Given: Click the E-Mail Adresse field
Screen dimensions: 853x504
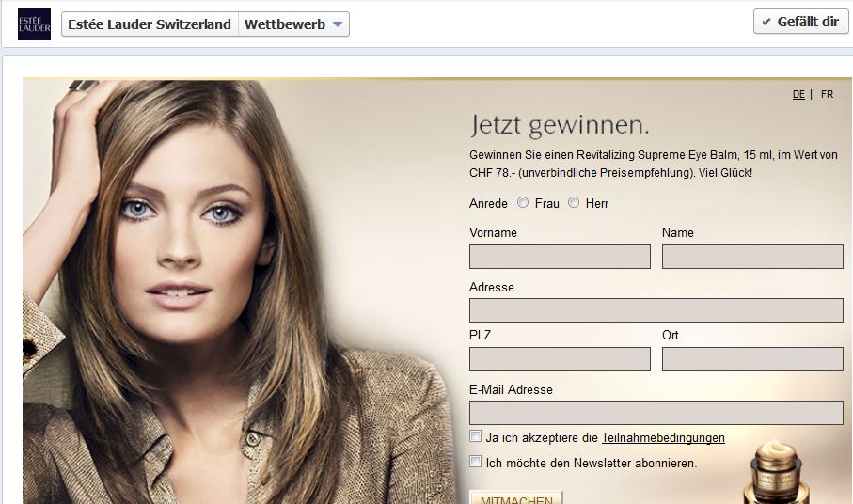Looking at the screenshot, I should coord(656,413).
